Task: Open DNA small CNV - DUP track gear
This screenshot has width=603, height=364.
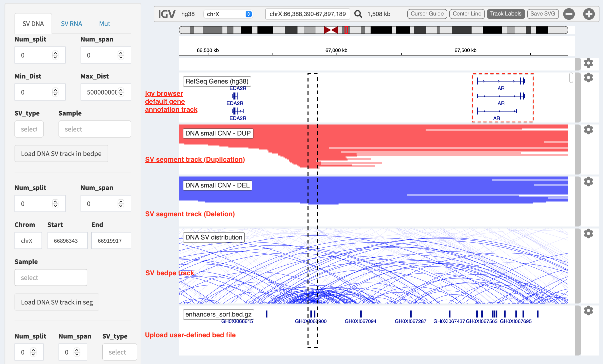Action: 588,129
